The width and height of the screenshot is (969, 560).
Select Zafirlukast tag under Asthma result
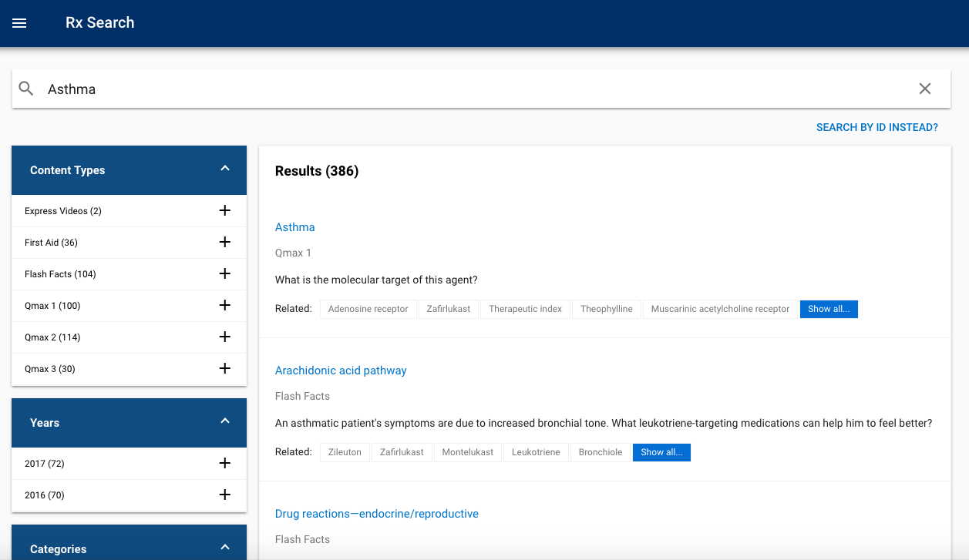coord(449,309)
